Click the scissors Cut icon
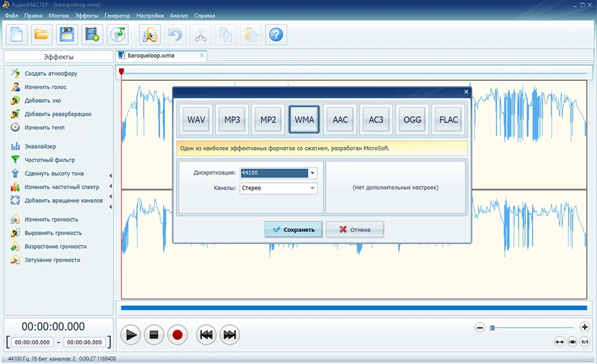This screenshot has width=597, height=364. click(201, 35)
